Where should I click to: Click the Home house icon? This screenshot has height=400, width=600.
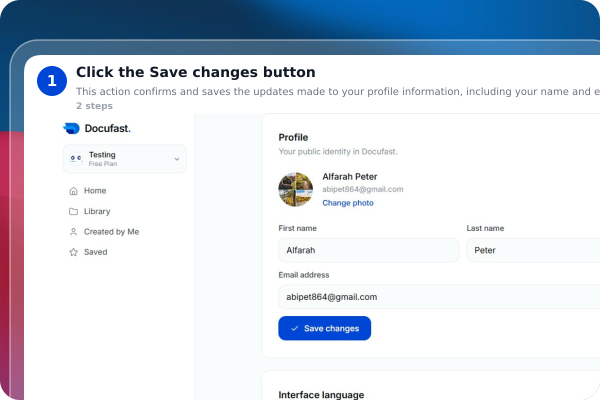tap(73, 191)
